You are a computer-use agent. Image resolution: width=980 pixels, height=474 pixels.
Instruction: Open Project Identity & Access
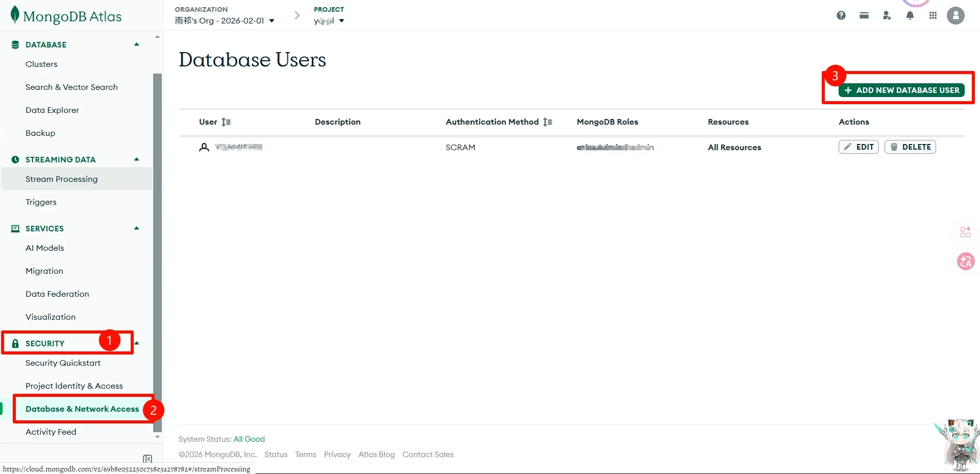click(x=74, y=386)
